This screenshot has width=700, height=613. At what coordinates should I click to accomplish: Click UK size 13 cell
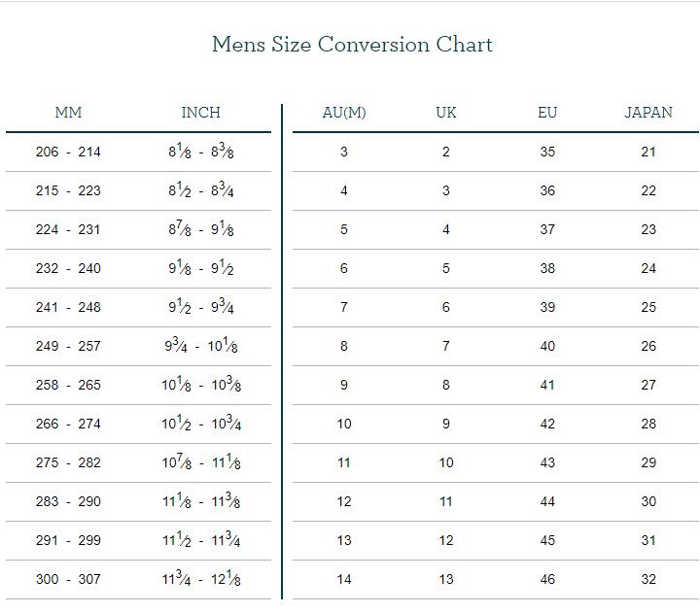click(446, 580)
